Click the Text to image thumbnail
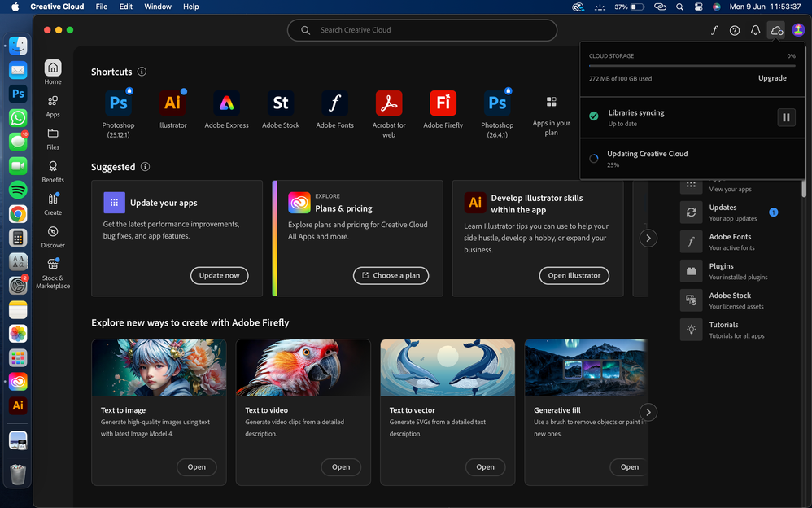The image size is (812, 508). pos(159,368)
